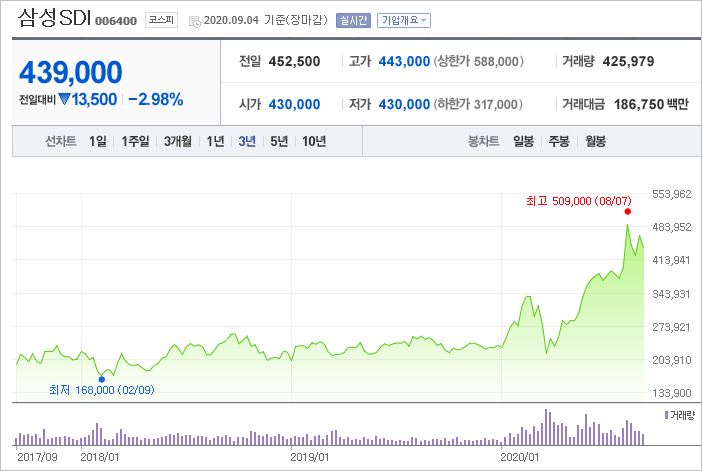
Task: Click the blue 최저 low marker dot
Action: [x=102, y=379]
